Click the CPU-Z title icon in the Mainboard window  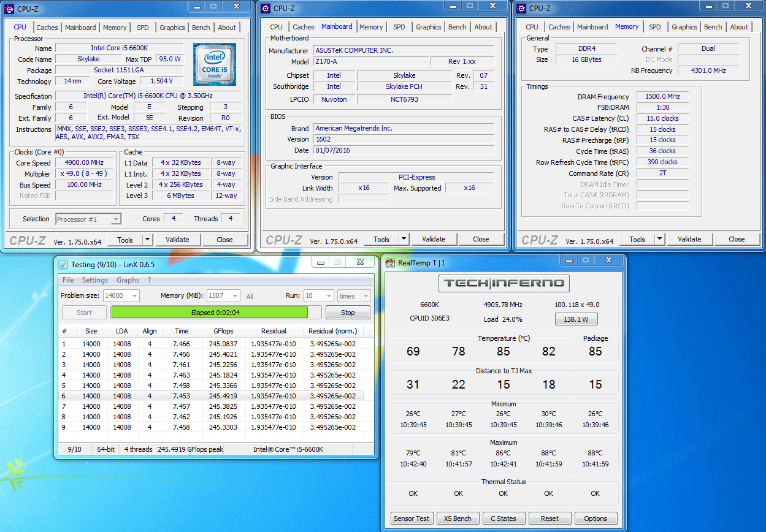pyautogui.click(x=265, y=8)
